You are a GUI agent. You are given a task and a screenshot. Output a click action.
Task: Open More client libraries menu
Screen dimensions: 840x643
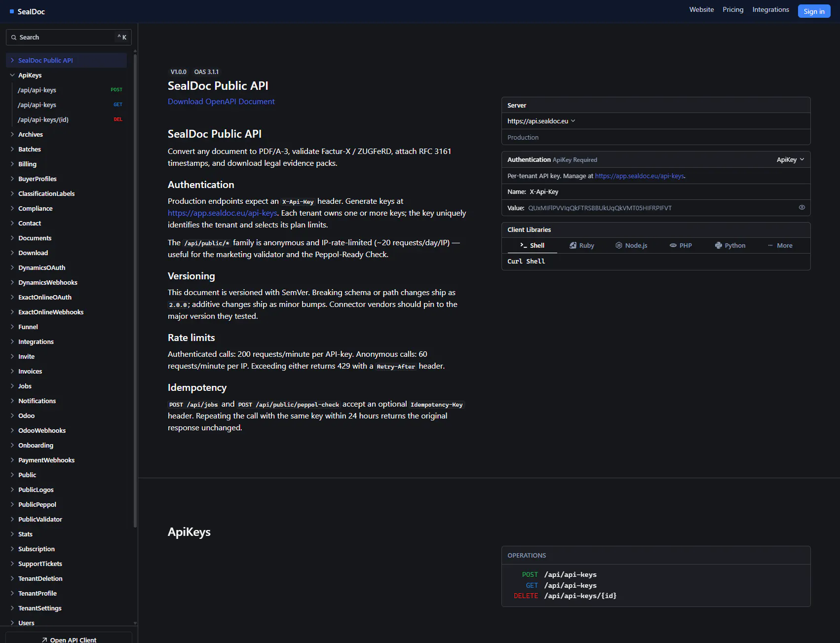point(780,245)
